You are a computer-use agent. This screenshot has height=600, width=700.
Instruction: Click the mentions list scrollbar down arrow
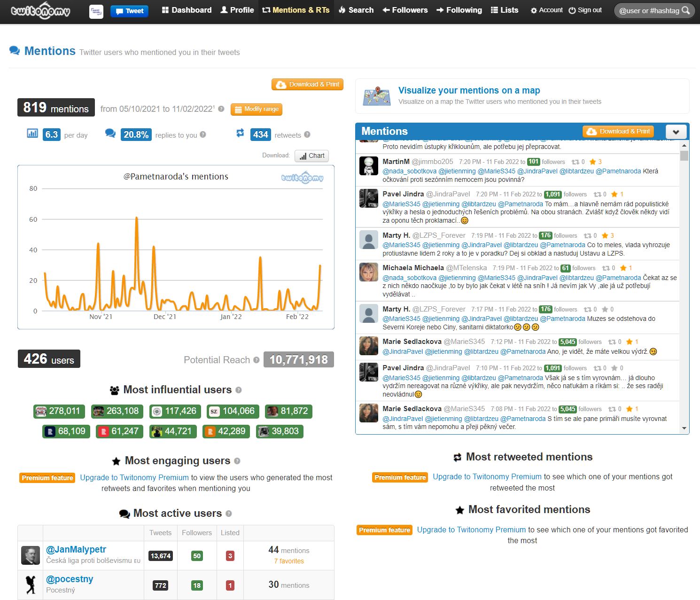pos(684,429)
